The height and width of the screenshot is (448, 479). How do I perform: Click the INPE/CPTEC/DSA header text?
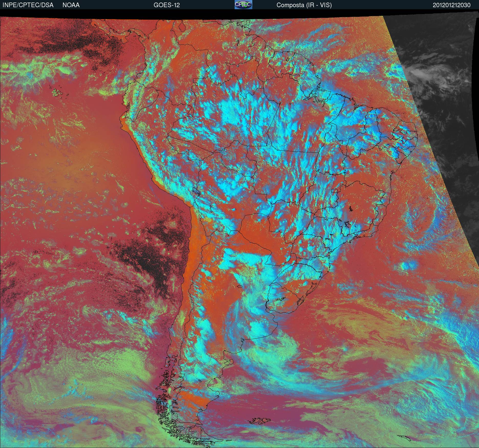pyautogui.click(x=28, y=5)
